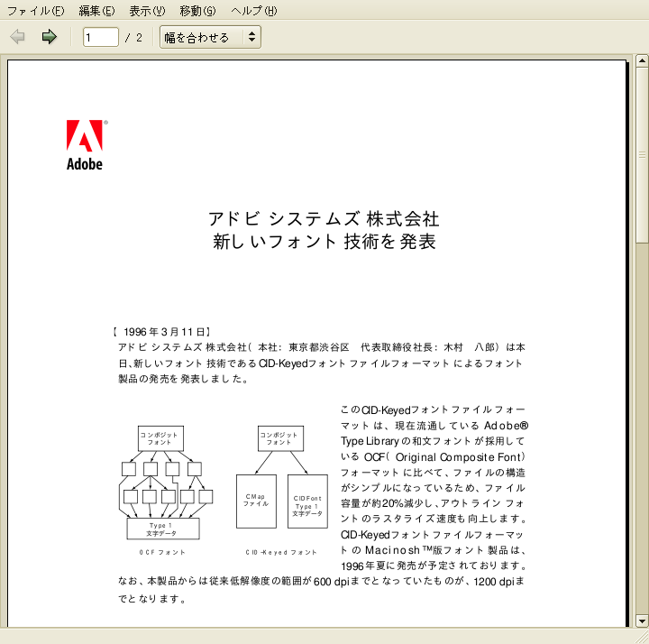Click the page number input field
This screenshot has width=649, height=644.
100,37
